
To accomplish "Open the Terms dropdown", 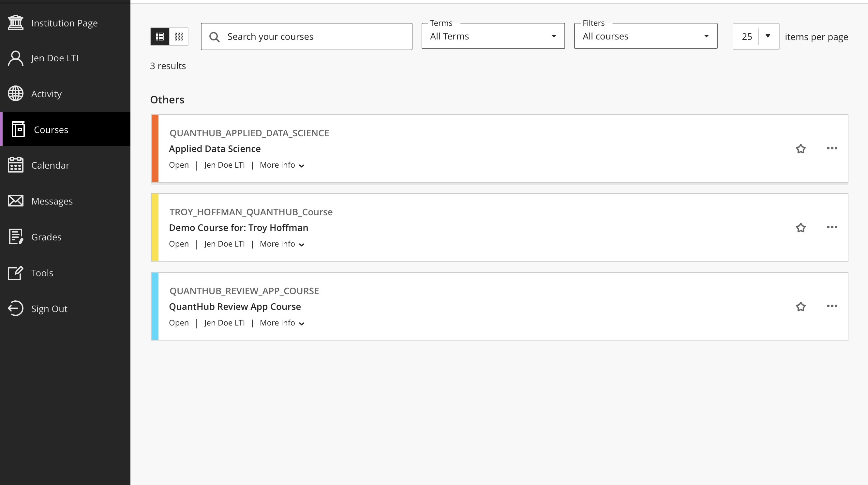I will [x=493, y=37].
